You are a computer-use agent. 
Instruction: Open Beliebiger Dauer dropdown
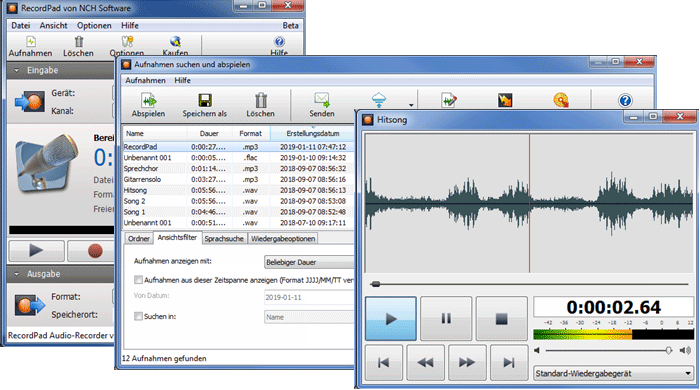click(x=309, y=262)
